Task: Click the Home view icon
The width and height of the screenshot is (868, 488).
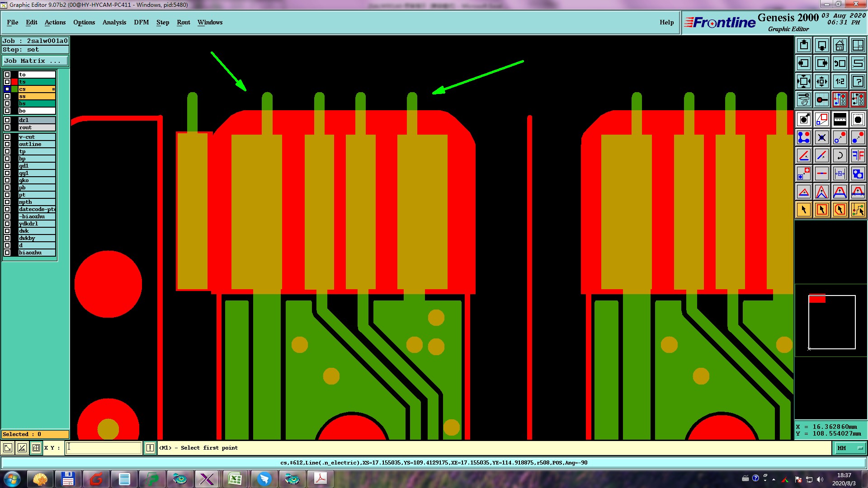Action: pos(840,45)
